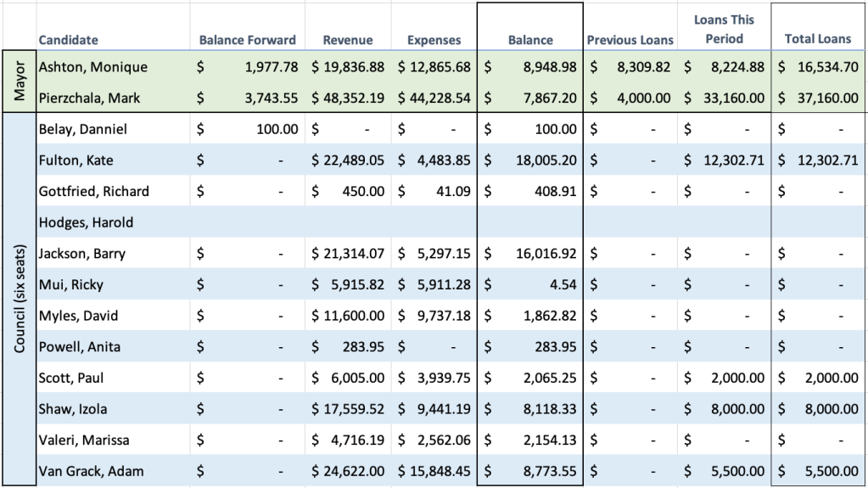The image size is (868, 488).
Task: Select Ashton's previous loans 8,309.82 cell
Action: (x=630, y=67)
